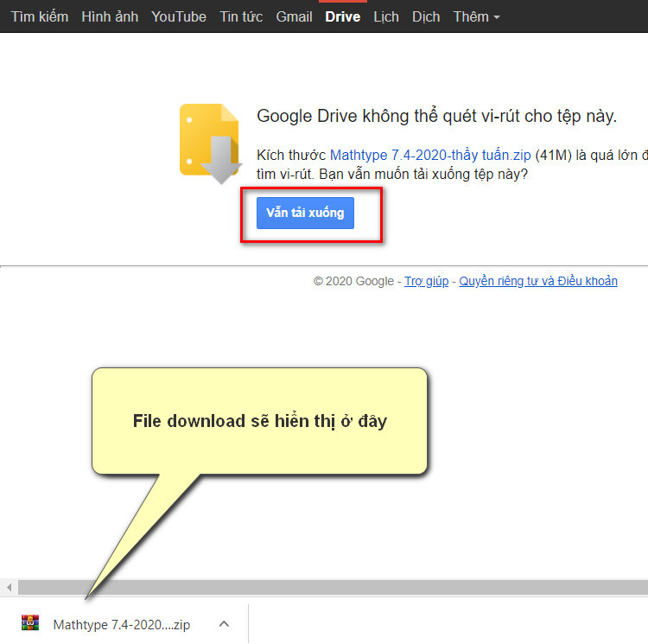Open Lịch in the top bar
The width and height of the screenshot is (648, 644).
click(x=386, y=16)
